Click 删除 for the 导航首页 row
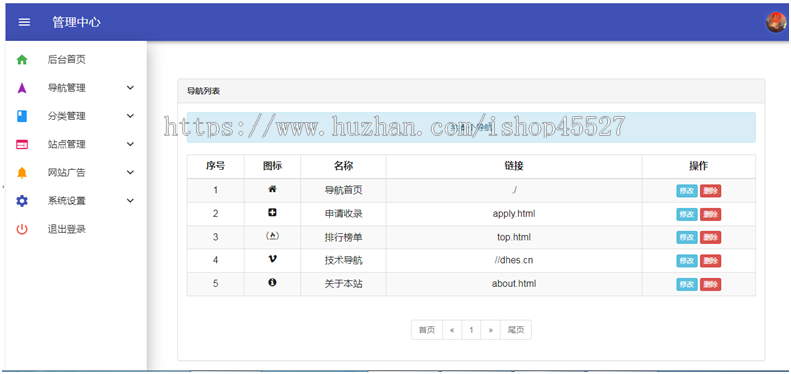This screenshot has width=791, height=374. (x=710, y=191)
